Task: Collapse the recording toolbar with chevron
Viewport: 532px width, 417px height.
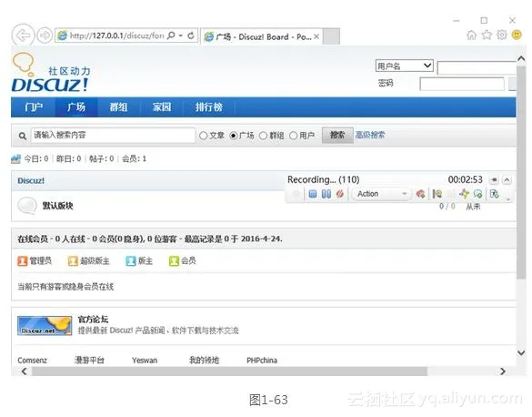Action: click(x=507, y=179)
